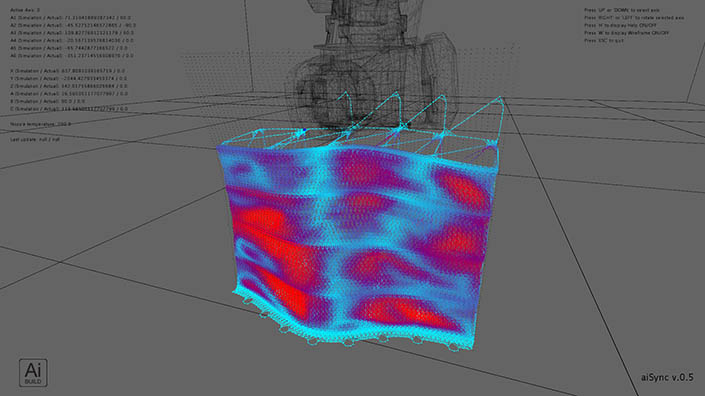This screenshot has height=396, width=705.
Task: Click the A2 Simulation / Actual readout
Action: 73,25
